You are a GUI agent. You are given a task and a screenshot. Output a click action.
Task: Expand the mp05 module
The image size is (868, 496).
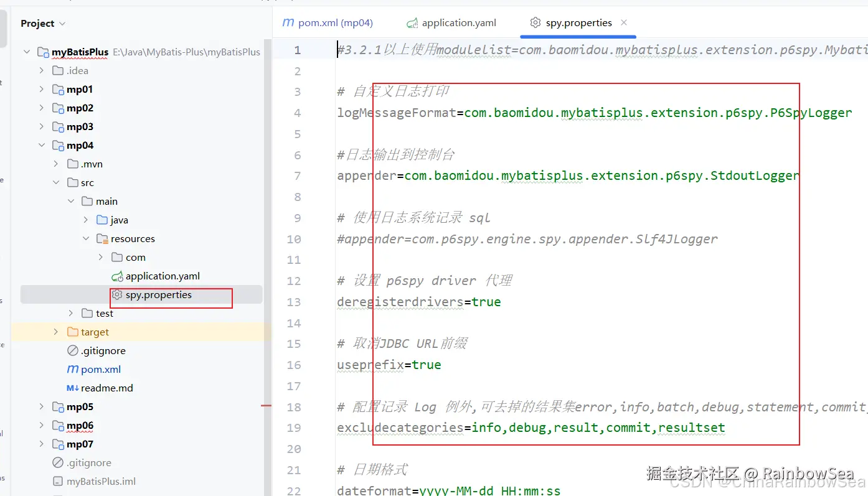pyautogui.click(x=42, y=406)
